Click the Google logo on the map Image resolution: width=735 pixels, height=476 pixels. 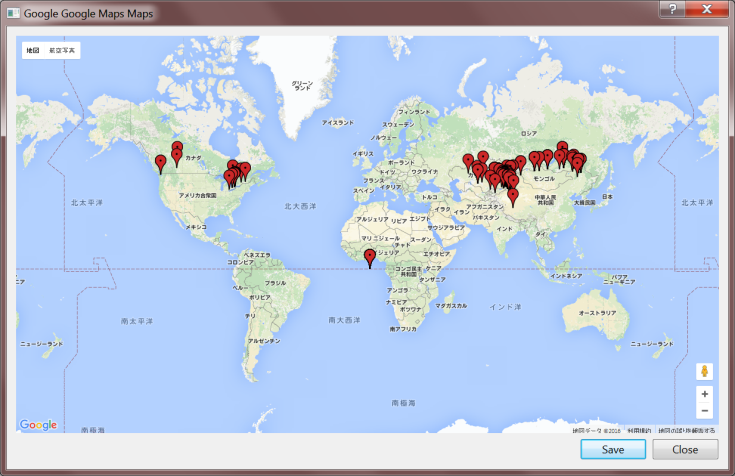click(38, 425)
